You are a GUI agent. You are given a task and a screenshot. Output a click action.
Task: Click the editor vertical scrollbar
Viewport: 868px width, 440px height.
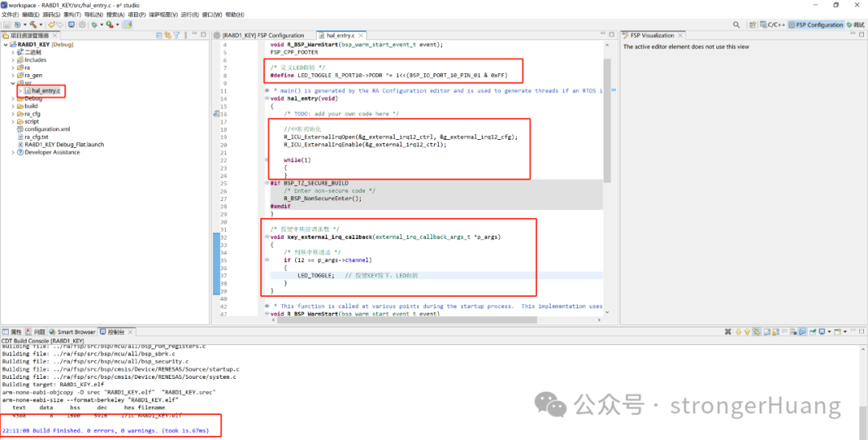(x=607, y=121)
